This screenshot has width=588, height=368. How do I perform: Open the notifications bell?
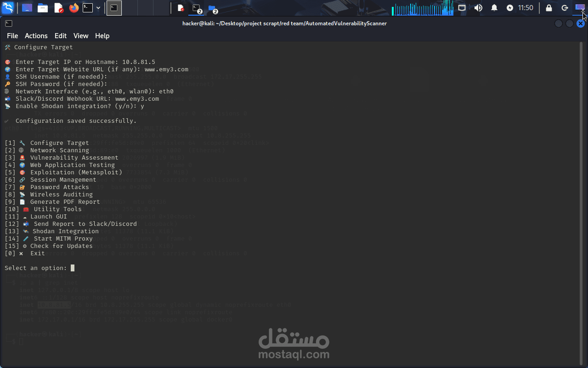[494, 8]
